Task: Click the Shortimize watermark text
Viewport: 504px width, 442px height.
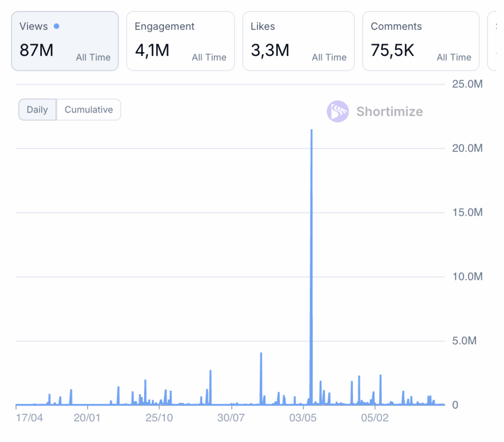Action: point(389,112)
